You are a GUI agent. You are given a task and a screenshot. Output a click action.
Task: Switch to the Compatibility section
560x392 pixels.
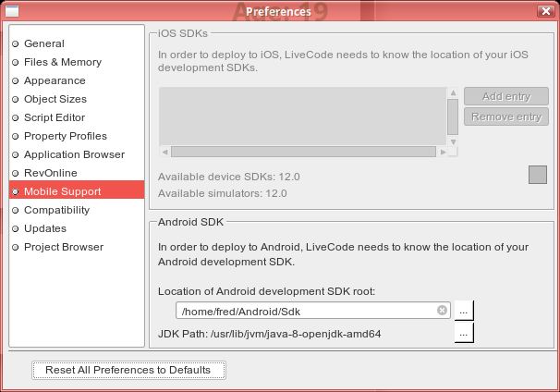(x=56, y=210)
